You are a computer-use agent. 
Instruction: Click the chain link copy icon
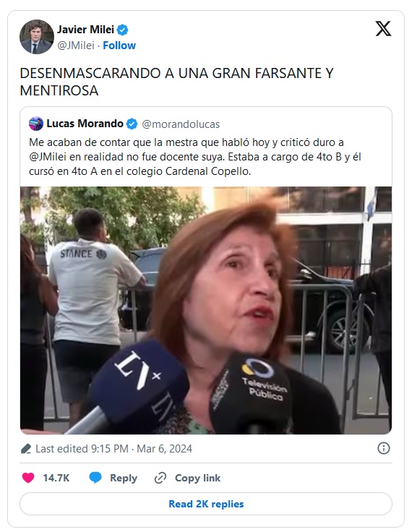coord(160,478)
